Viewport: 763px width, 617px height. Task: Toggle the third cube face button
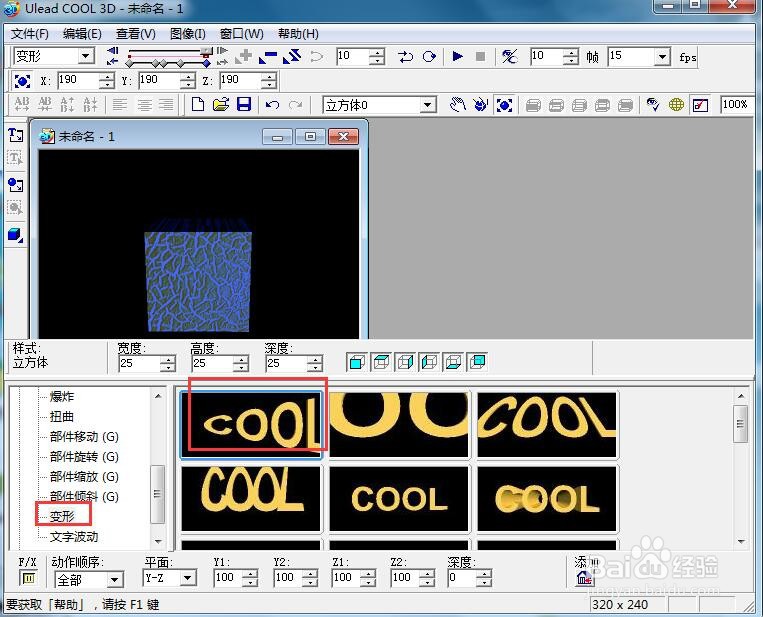pyautogui.click(x=405, y=363)
